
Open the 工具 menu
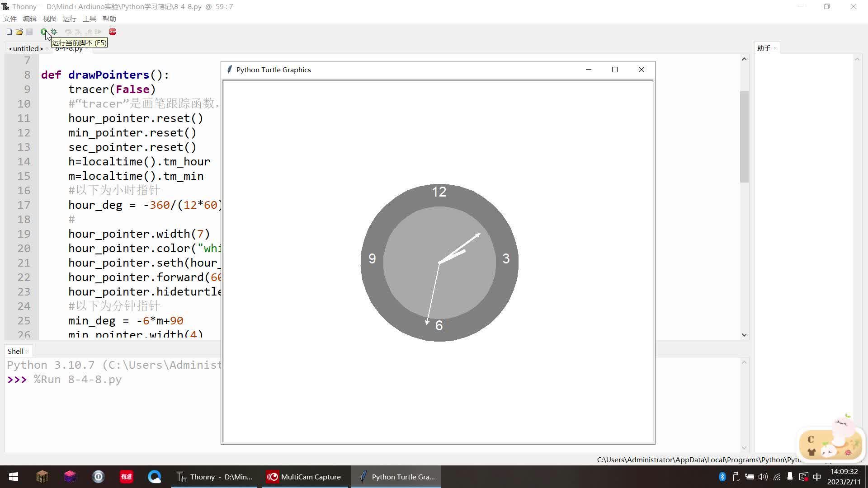tap(89, 19)
